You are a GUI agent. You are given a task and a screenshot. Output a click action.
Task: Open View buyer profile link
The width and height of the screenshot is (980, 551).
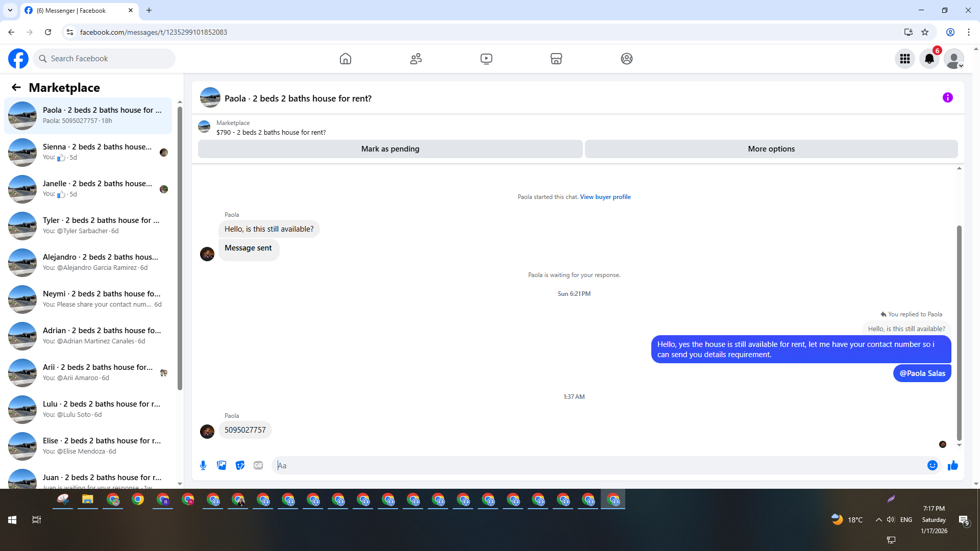[x=605, y=197]
